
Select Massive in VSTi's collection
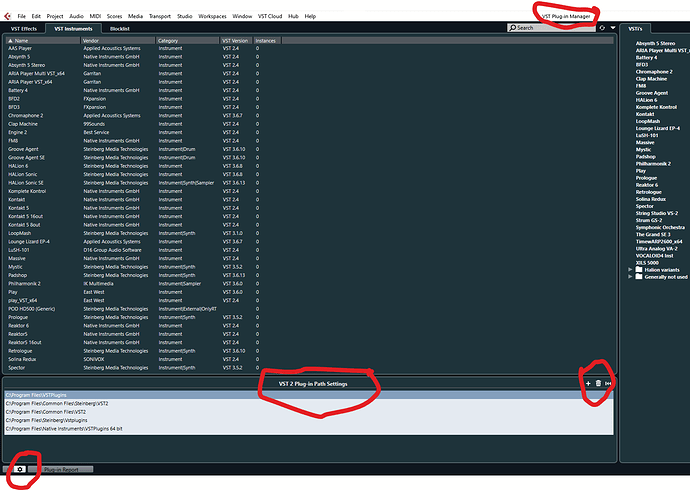645,143
